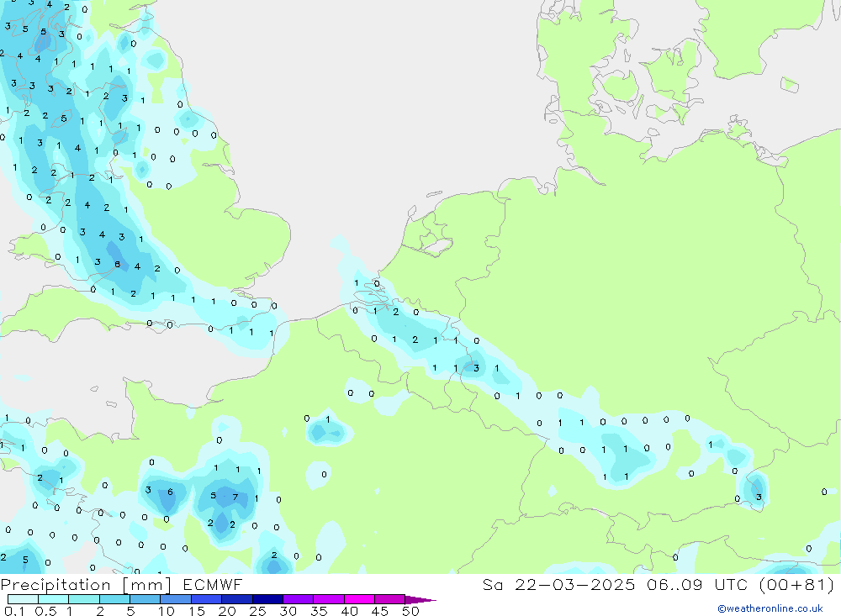Image resolution: width=841 pixels, height=616 pixels.
Task: Click the legend tick label '15'
Action: pyautogui.click(x=197, y=611)
